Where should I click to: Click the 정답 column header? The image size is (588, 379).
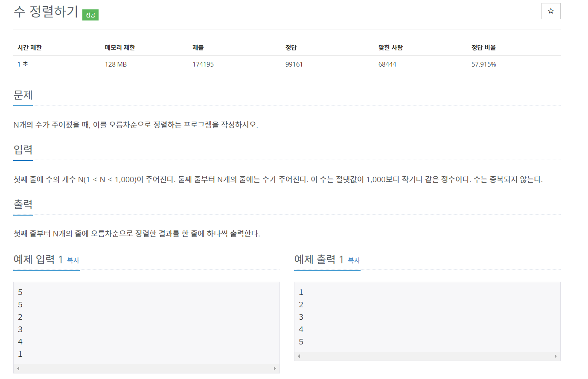(x=291, y=47)
